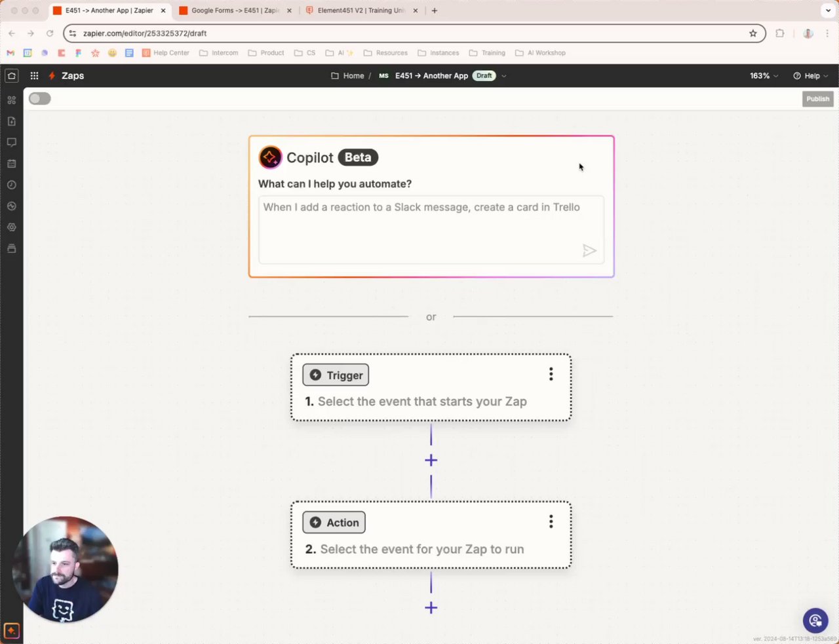Open the Training bookmarks folder

click(x=487, y=53)
